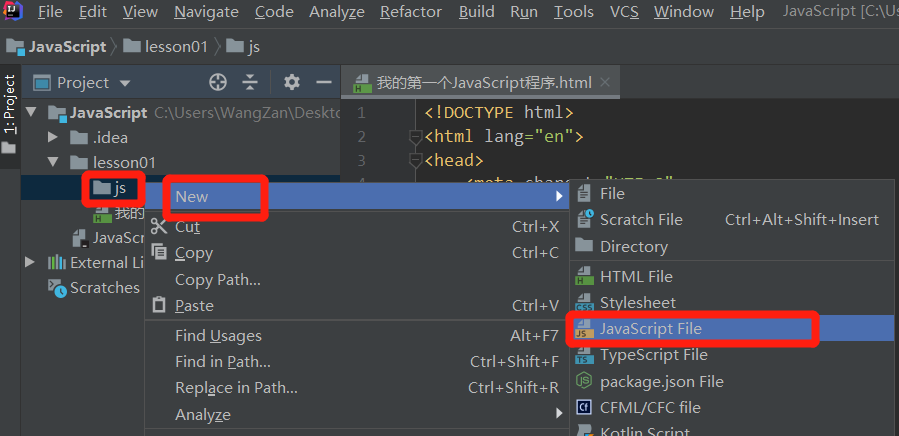
Task: Open the Run menu
Action: click(x=524, y=11)
